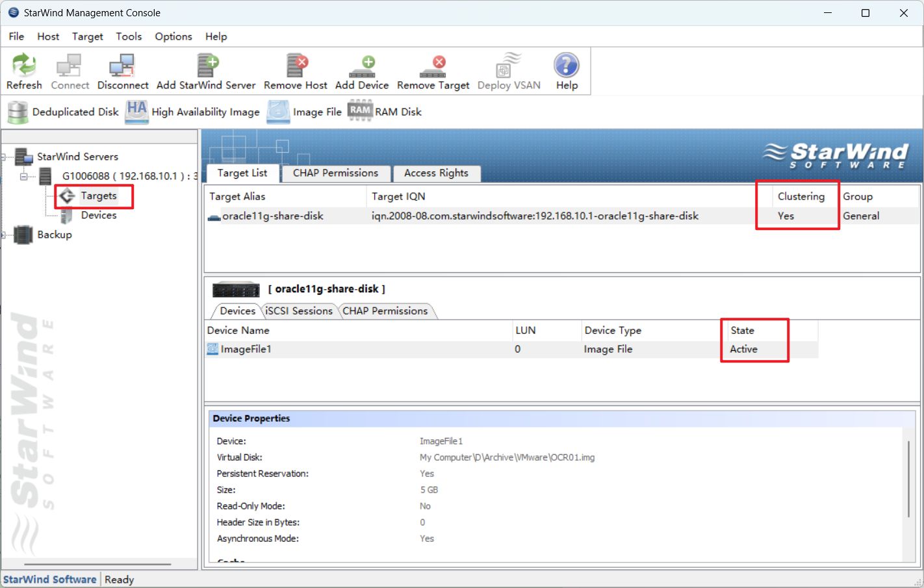Screen dimensions: 924x588
Task: Open the Options menu
Action: 173,36
